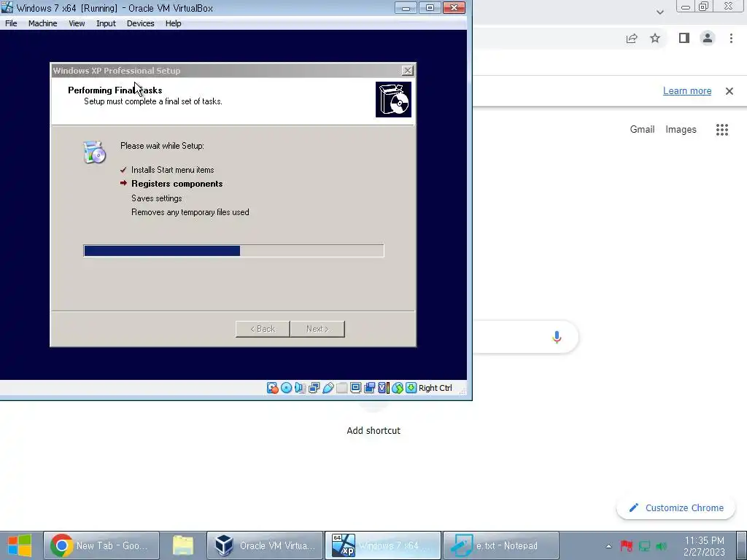Open Gmail link on Google page
The height and width of the screenshot is (560, 747).
pos(642,130)
